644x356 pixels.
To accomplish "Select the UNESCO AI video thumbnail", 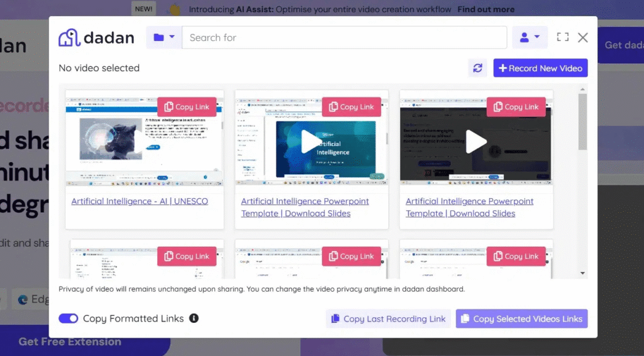I will point(144,142).
